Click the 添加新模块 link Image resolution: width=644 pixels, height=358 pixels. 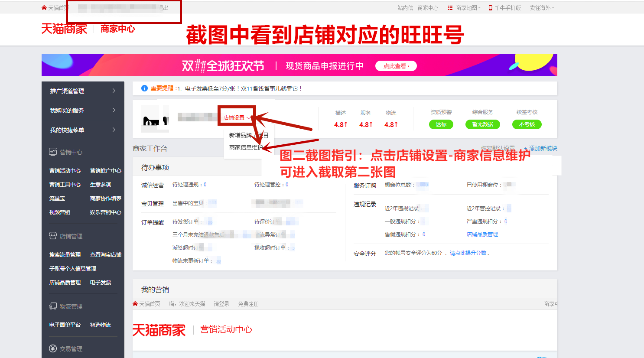(540, 148)
